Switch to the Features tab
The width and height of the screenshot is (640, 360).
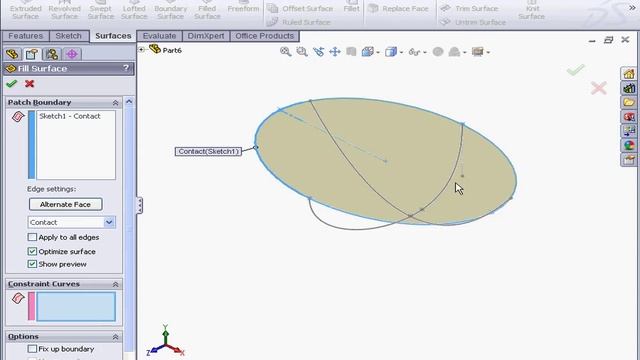tap(25, 36)
